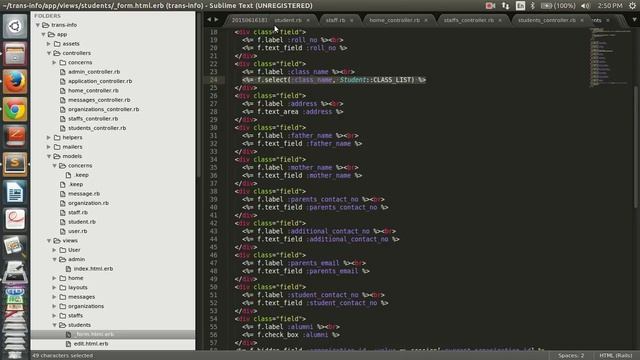Open the Ubuntu Dash from the launcher

pos(15,27)
